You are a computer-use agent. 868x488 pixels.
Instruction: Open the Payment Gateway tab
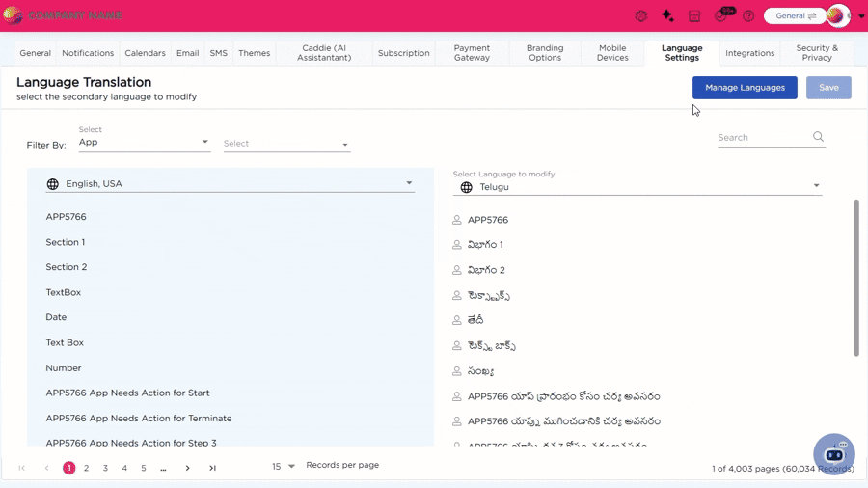472,53
